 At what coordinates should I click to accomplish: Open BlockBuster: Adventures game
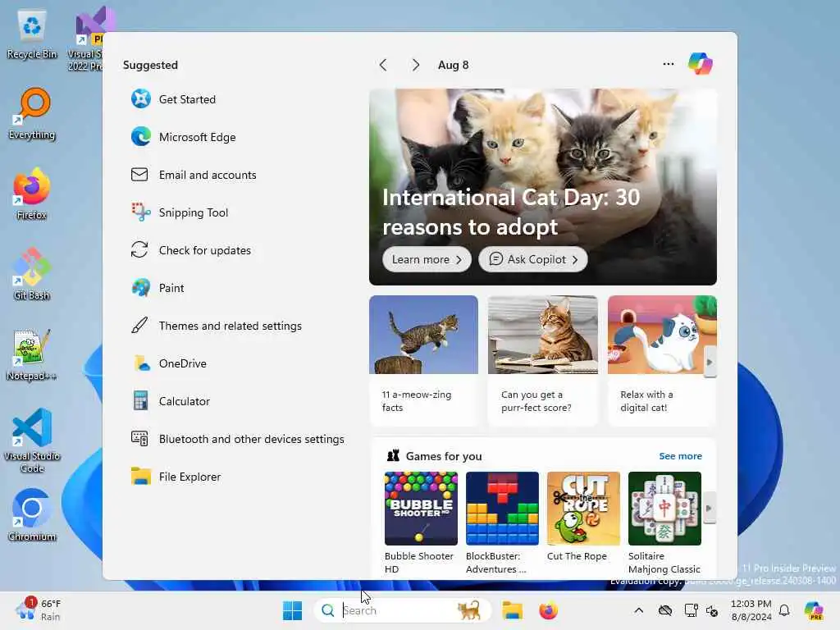click(503, 523)
